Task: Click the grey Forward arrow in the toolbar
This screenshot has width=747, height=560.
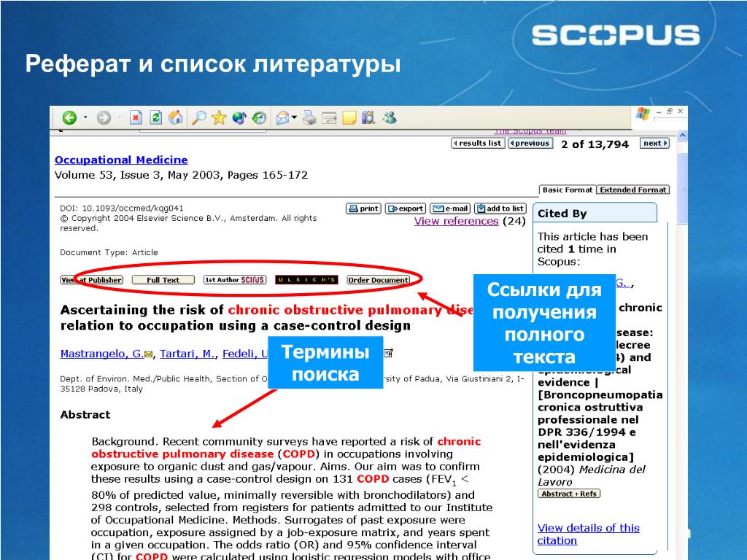Action: [104, 117]
